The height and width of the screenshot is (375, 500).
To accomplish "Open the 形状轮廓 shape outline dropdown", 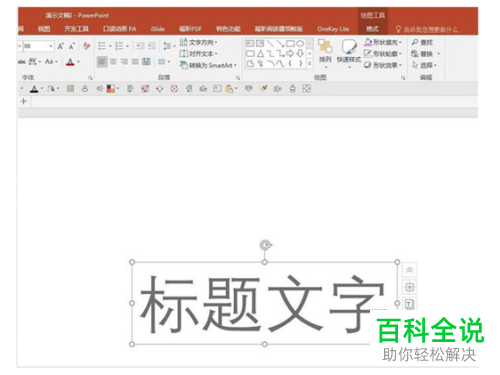I will click(x=383, y=54).
